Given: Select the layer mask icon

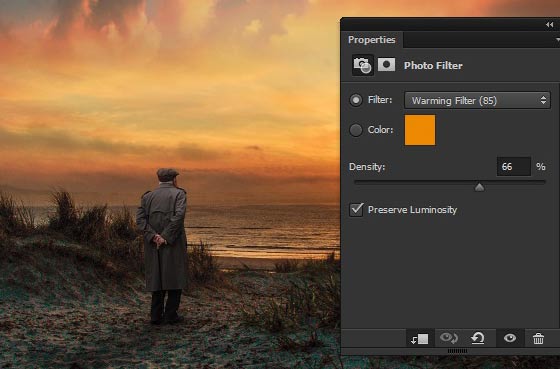Looking at the screenshot, I should [x=386, y=65].
